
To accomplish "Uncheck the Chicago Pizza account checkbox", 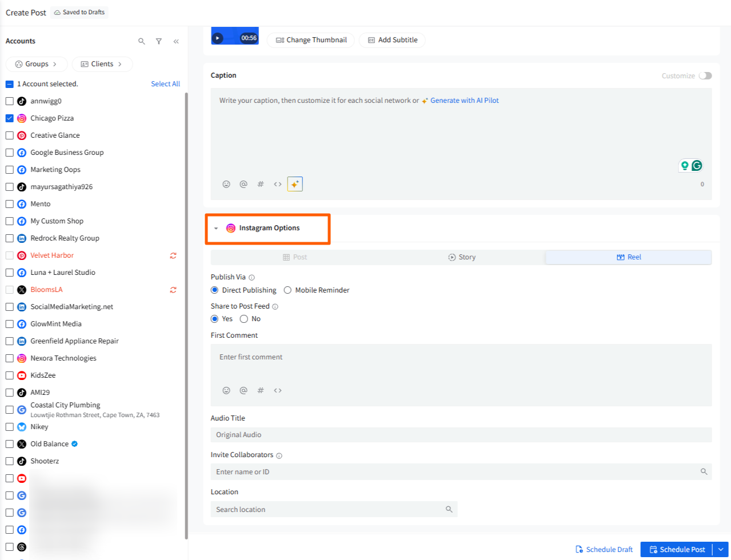I will click(x=10, y=118).
